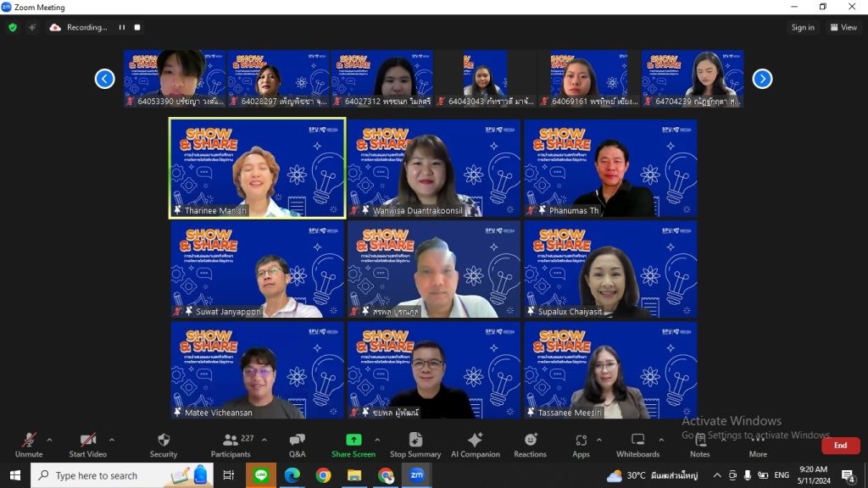
Task: Open the More options menu
Action: 758,446
